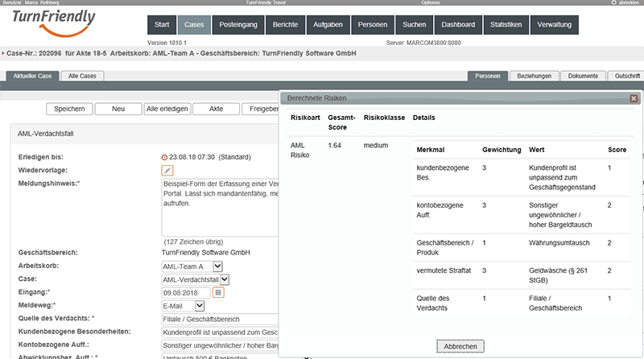Click the Wiedervorlage pencil edit icon
This screenshot has height=359, width=644.
tap(167, 171)
